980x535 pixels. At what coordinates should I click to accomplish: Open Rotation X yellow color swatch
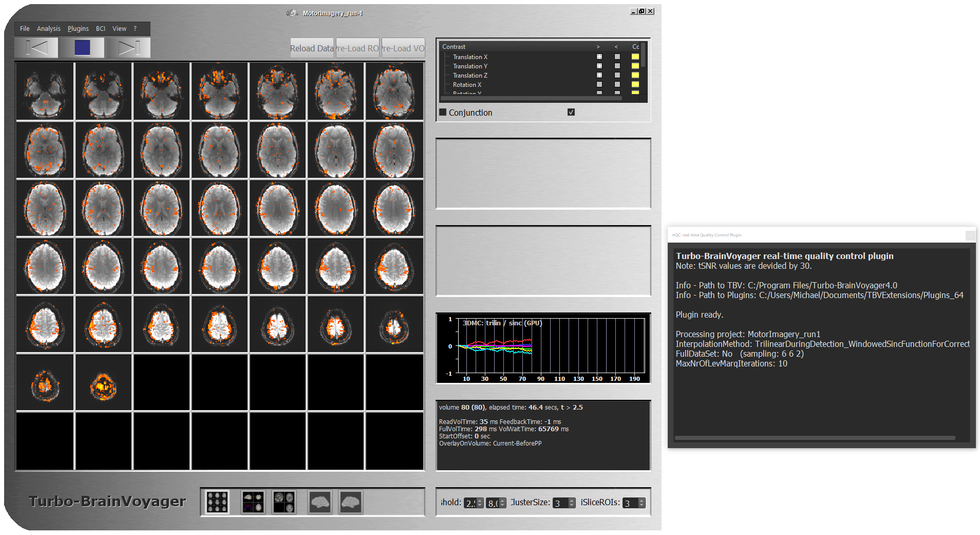tap(635, 84)
